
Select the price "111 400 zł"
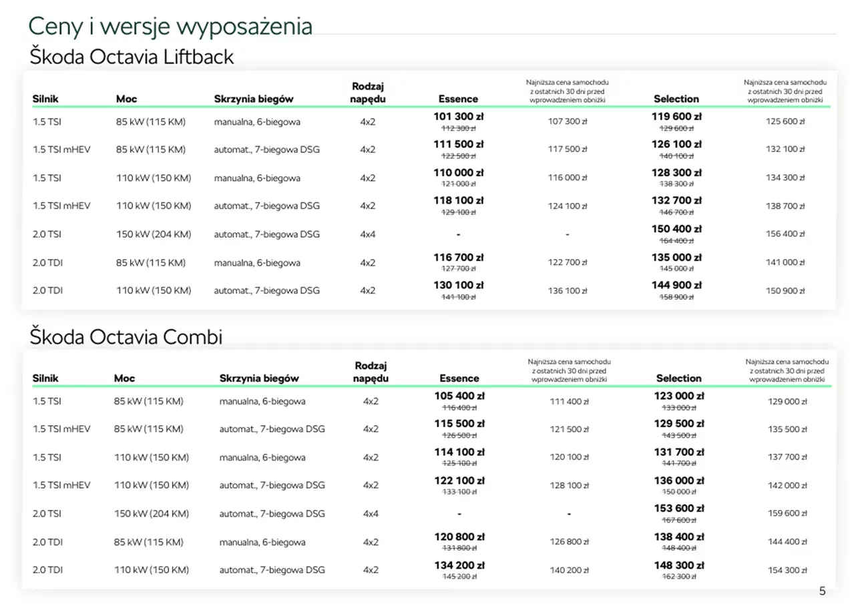[x=569, y=401]
